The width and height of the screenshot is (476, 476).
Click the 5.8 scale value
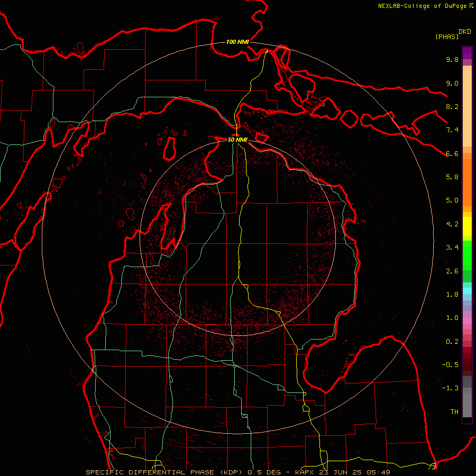click(452, 177)
